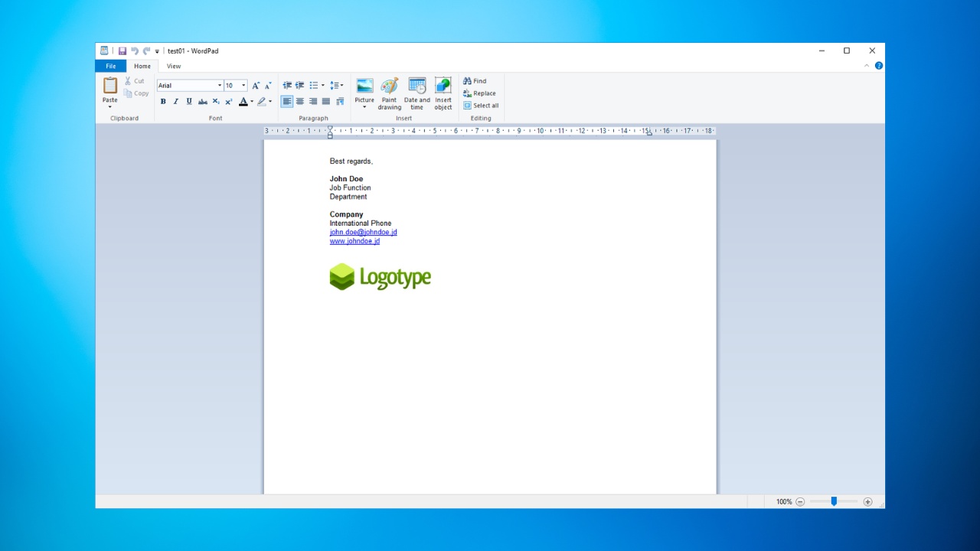The image size is (980, 551).
Task: Select Align text left
Action: coord(287,102)
